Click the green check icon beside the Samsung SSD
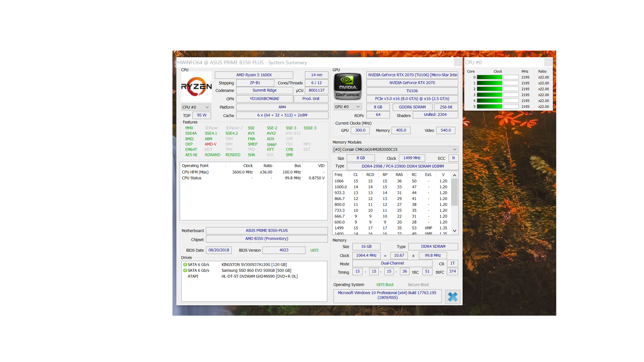This screenshot has width=644, height=362. point(185,270)
